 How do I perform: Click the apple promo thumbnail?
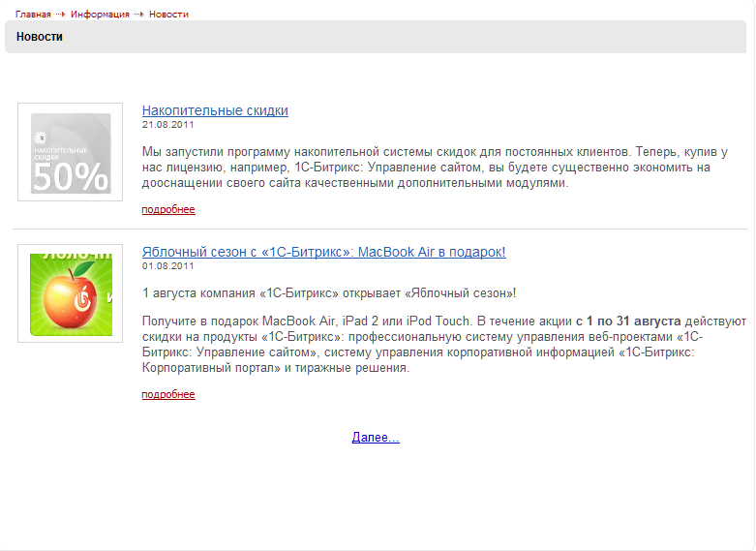[x=71, y=293]
